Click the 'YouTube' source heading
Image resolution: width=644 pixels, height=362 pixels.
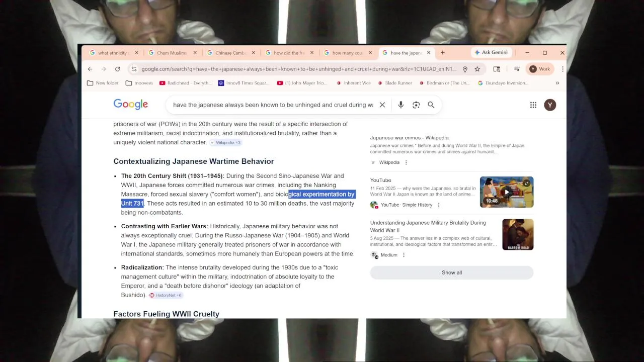(x=381, y=180)
